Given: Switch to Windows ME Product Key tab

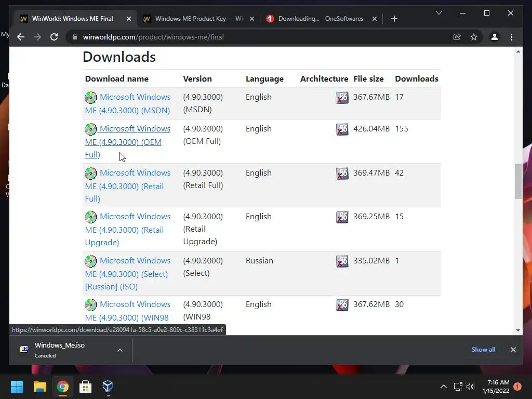Looking at the screenshot, I should point(199,19).
